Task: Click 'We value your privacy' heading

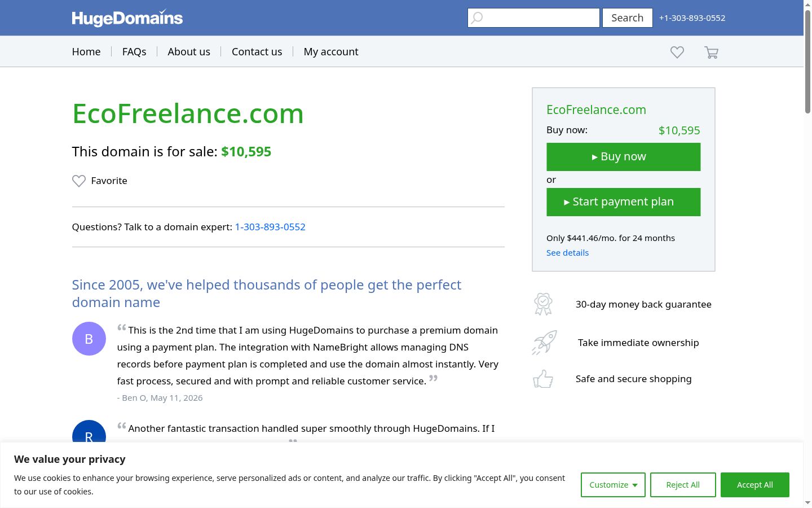Action: coord(70,459)
